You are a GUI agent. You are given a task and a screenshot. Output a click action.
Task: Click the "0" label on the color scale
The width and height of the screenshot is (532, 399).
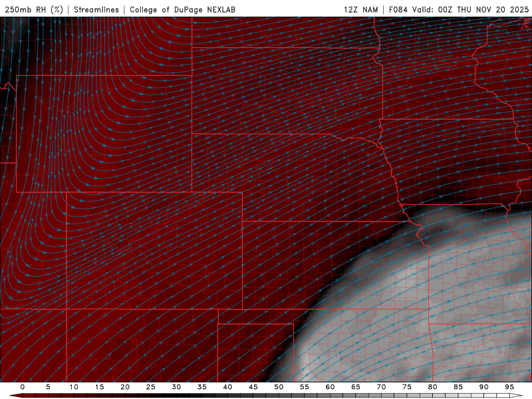coord(23,387)
